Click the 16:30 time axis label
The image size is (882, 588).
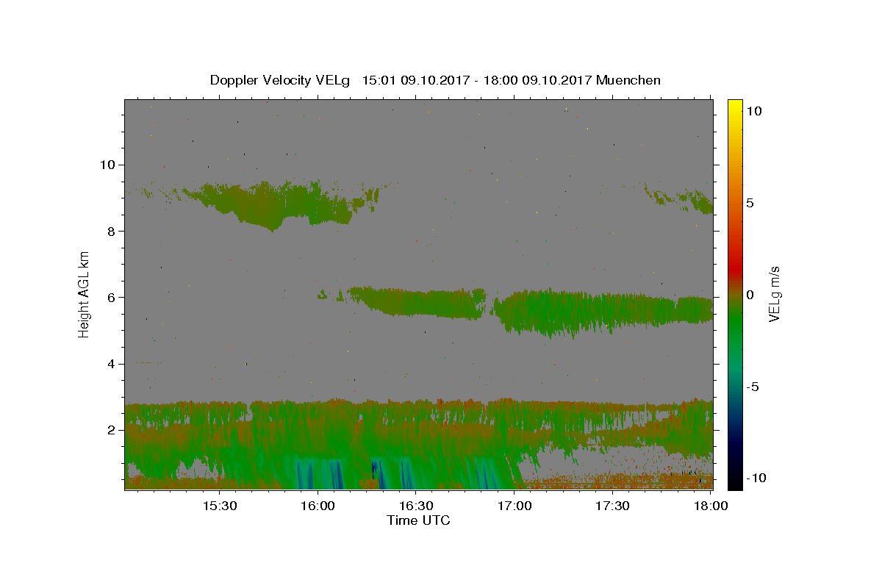click(x=416, y=506)
